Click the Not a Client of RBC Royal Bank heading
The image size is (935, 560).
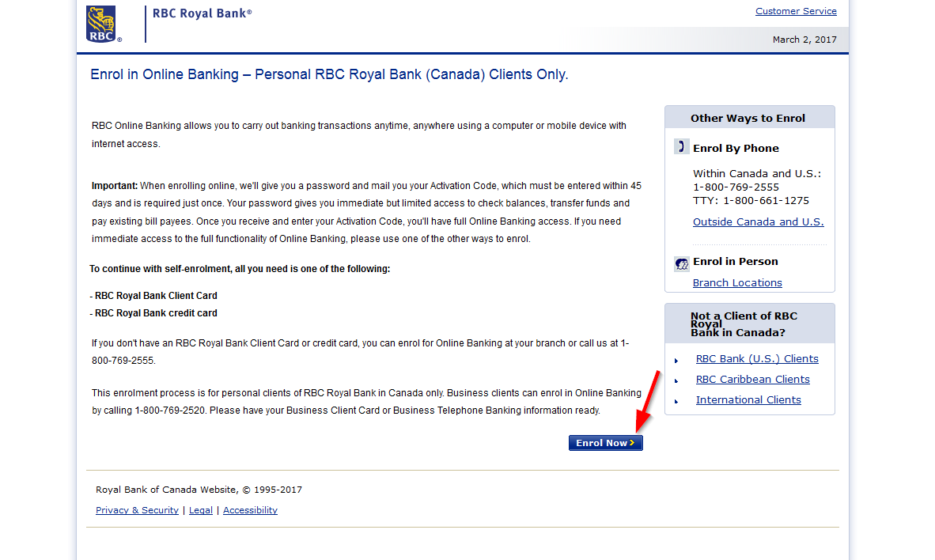[x=744, y=324]
